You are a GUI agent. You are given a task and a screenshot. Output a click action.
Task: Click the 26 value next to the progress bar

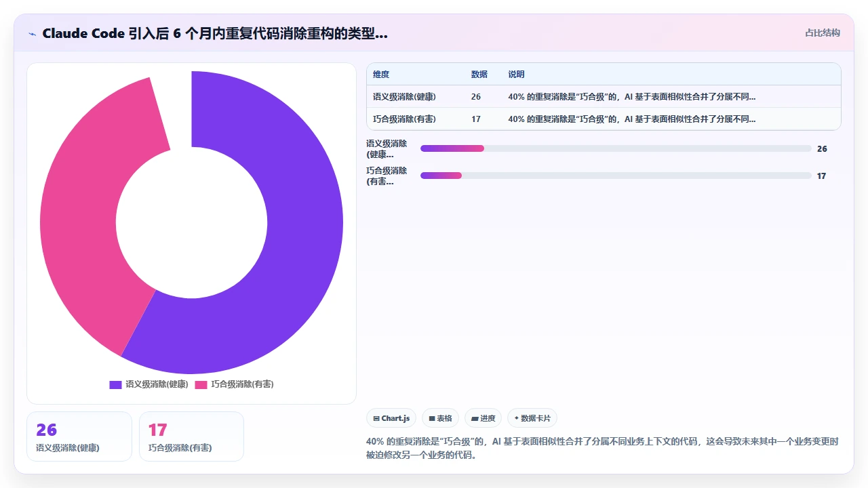coord(822,148)
